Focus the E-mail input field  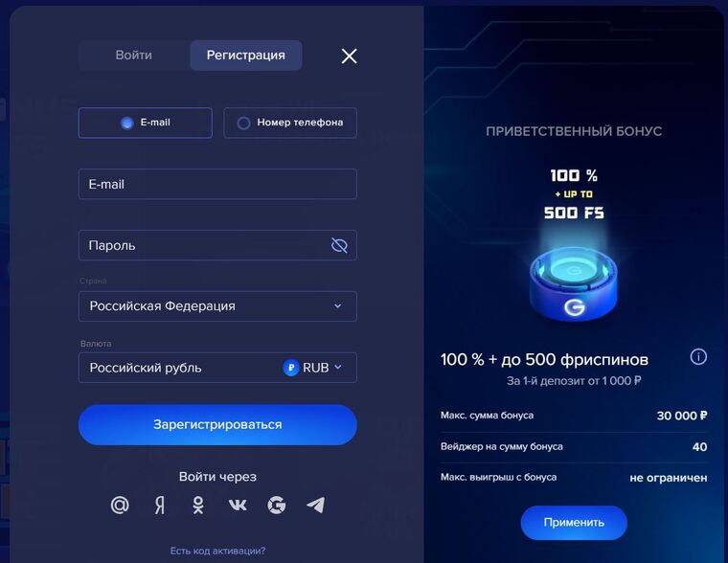[217, 184]
